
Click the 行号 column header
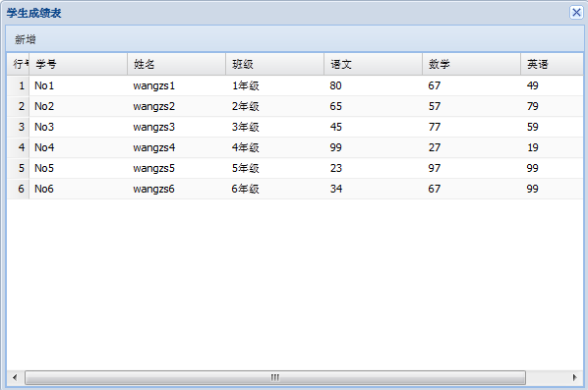click(18, 64)
